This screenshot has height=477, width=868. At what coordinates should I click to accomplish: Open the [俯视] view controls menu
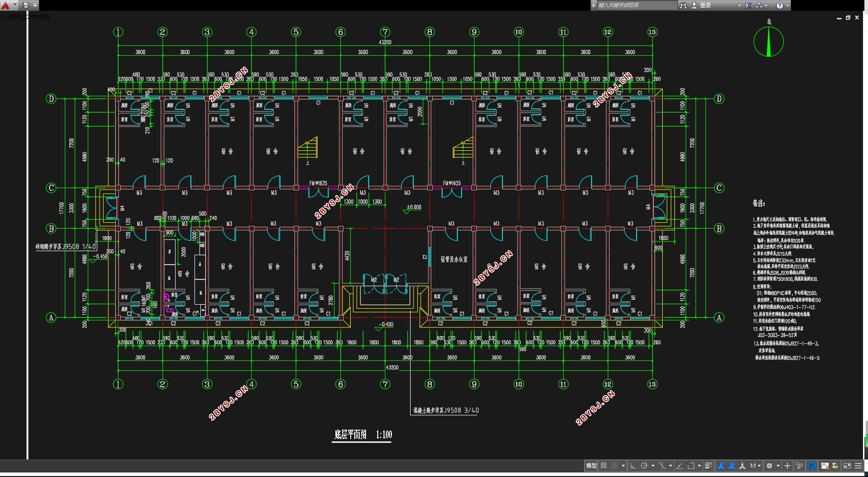(16, 17)
